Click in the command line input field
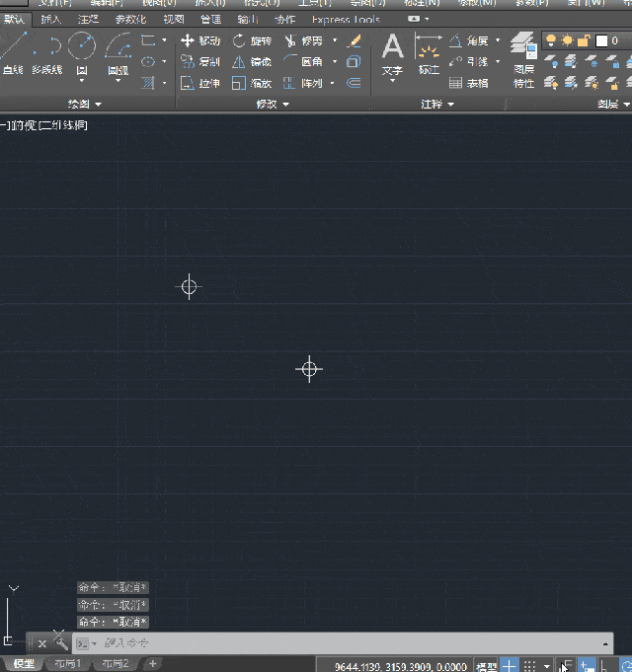This screenshot has height=672, width=632. pyautogui.click(x=343, y=643)
